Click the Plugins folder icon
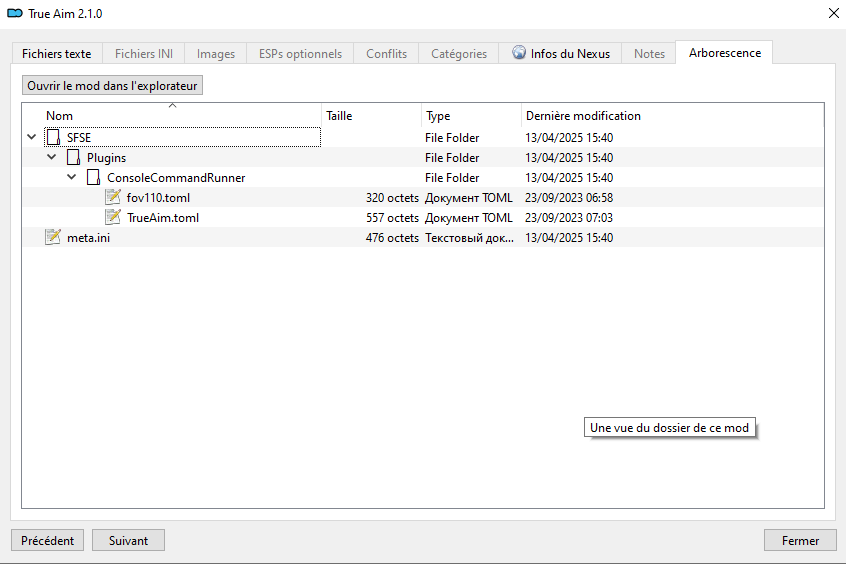The image size is (846, 564). [73, 157]
